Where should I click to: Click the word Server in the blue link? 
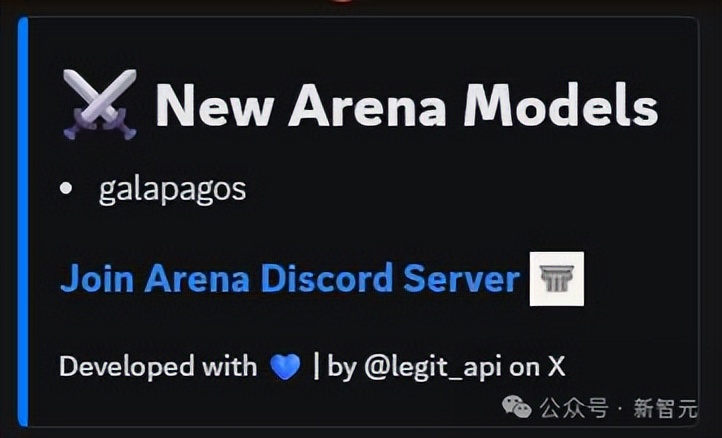[x=461, y=280]
